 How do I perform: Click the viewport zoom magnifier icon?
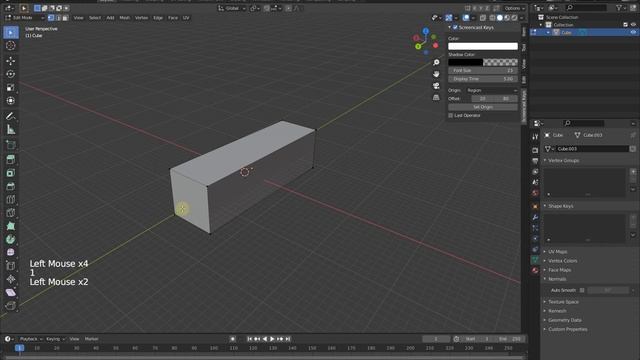pyautogui.click(x=436, y=62)
